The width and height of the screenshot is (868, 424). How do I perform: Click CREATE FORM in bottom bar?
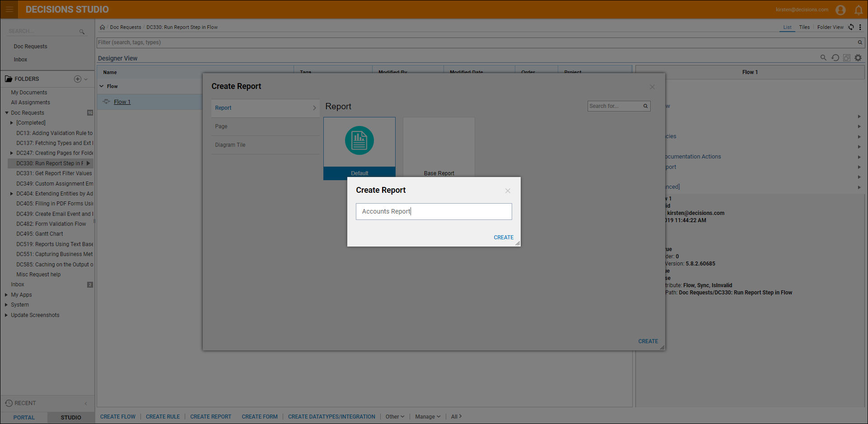260,417
